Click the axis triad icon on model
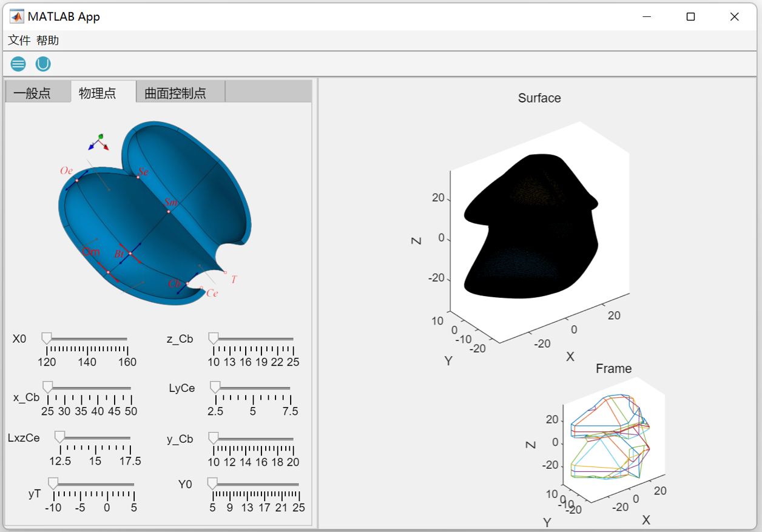The height and width of the screenshot is (532, 762). tap(98, 143)
